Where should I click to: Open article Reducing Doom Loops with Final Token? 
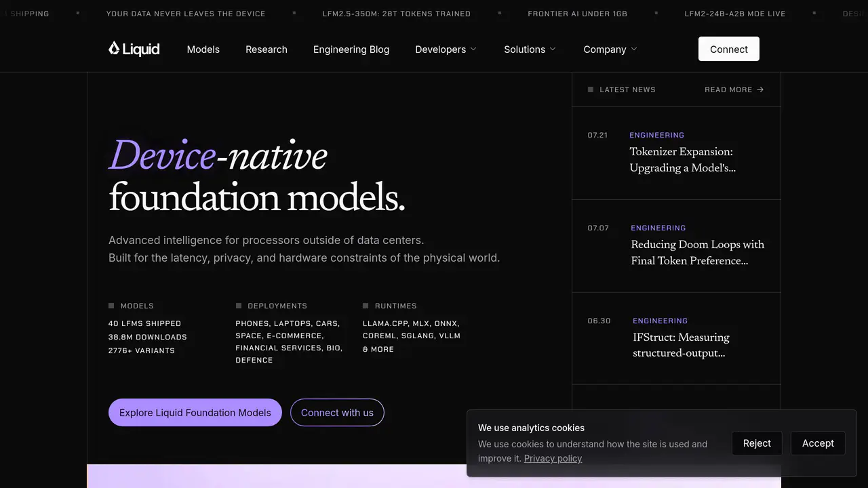[698, 253]
